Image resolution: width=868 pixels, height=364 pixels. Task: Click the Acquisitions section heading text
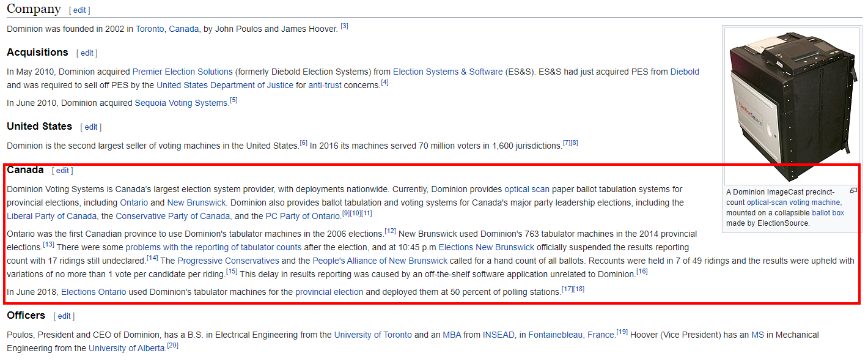pyautogui.click(x=37, y=53)
